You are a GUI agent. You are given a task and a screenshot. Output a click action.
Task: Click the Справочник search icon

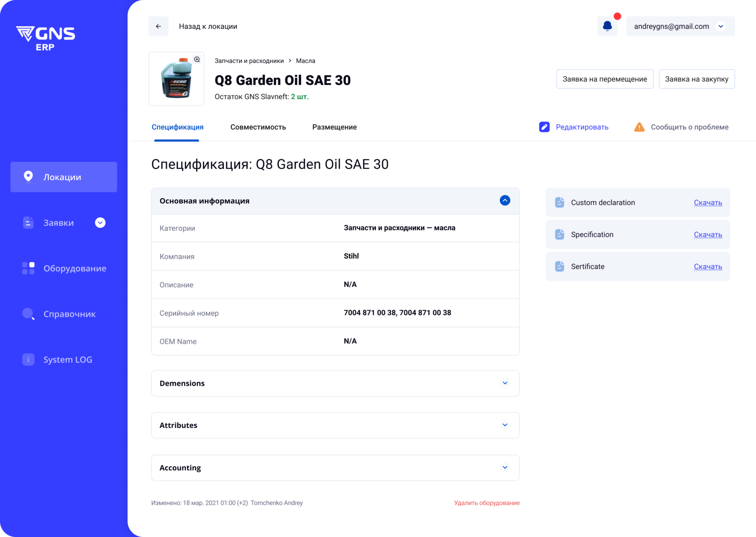(28, 314)
